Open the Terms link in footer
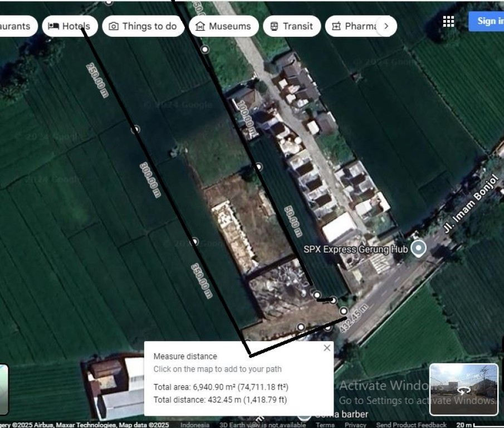The height and width of the screenshot is (428, 504). pos(325,425)
